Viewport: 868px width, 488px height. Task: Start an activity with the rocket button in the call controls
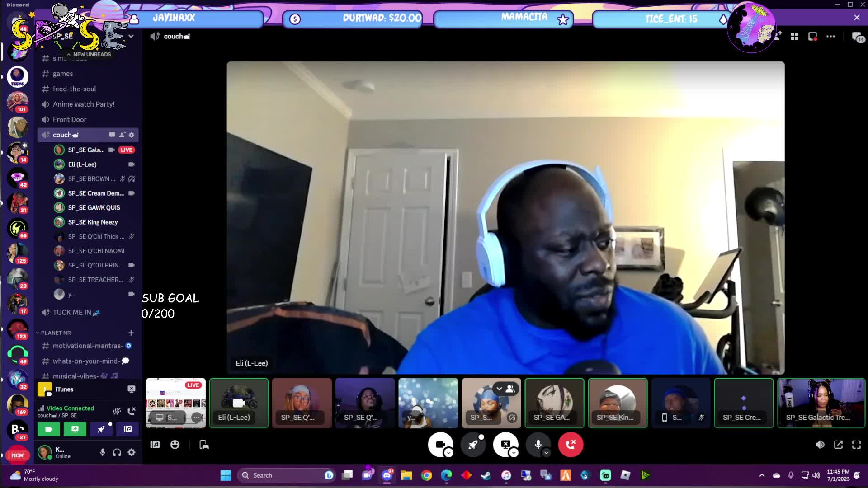click(473, 445)
